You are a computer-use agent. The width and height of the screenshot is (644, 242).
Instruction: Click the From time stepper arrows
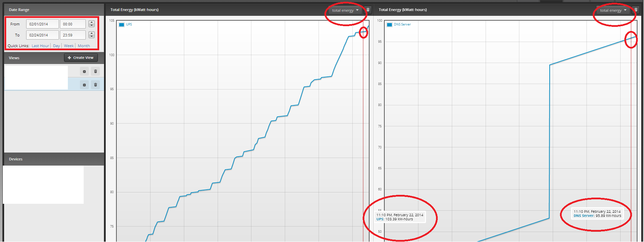pyautogui.click(x=91, y=24)
